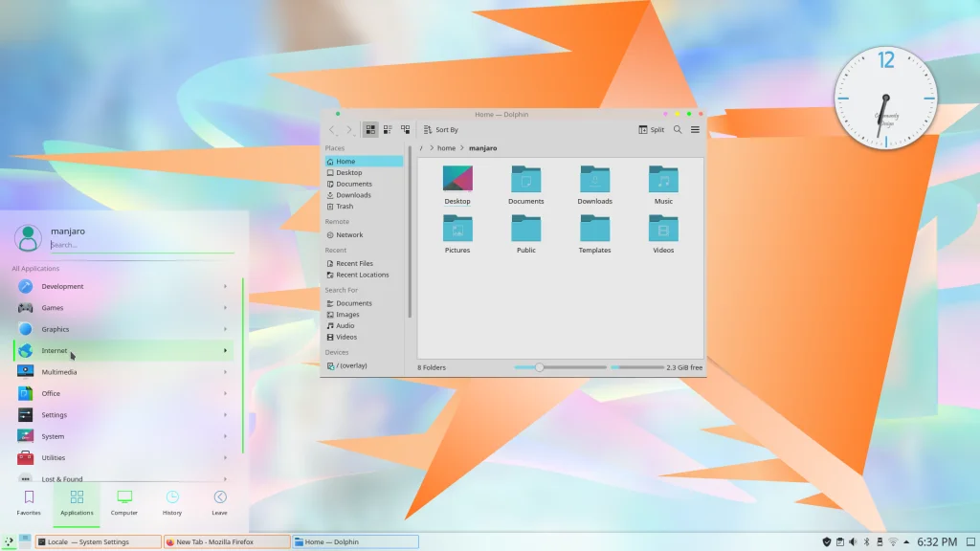
Task: Expand the Settings category
Action: 123,415
